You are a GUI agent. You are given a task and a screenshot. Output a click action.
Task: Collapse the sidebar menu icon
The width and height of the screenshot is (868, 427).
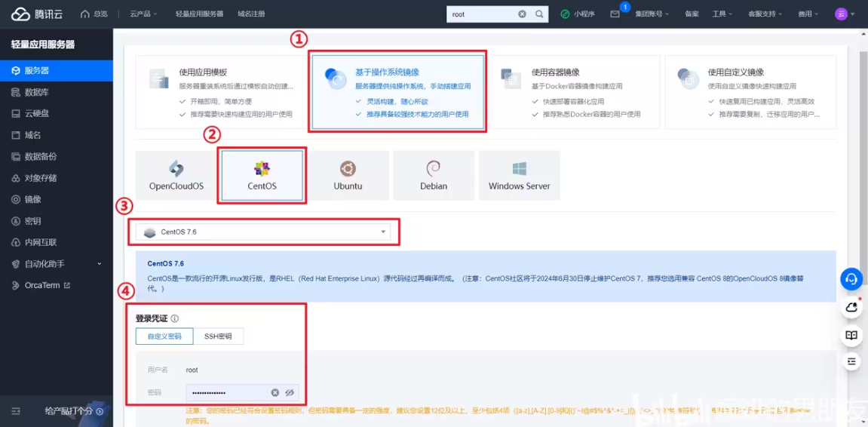pos(16,411)
